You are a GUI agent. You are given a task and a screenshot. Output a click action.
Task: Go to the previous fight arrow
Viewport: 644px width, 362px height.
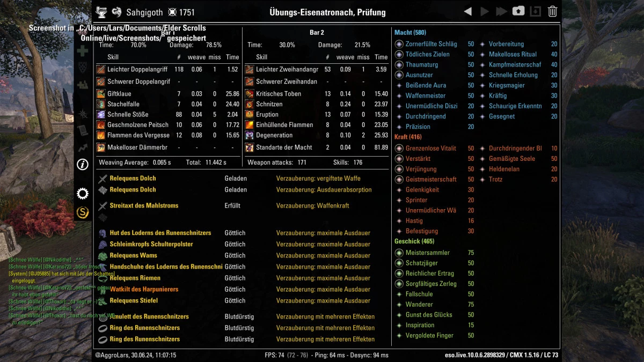pos(468,11)
